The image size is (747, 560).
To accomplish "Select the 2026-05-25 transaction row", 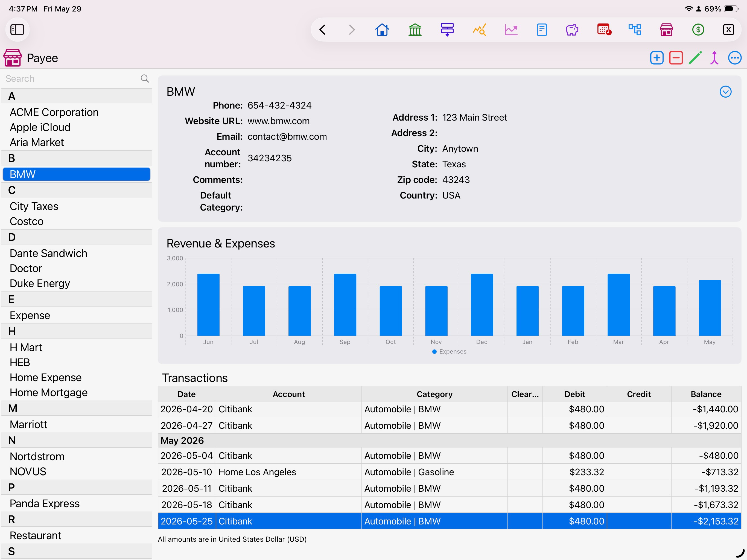I will (x=450, y=521).
